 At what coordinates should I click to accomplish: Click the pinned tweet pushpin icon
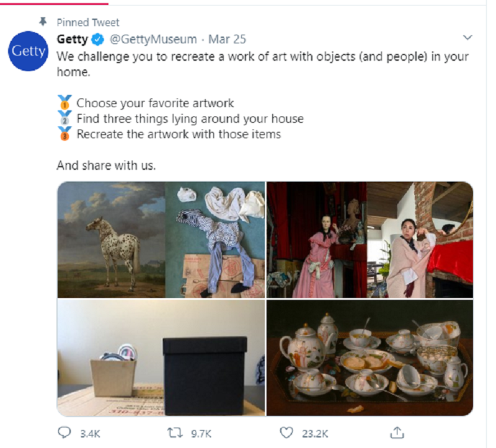(43, 22)
